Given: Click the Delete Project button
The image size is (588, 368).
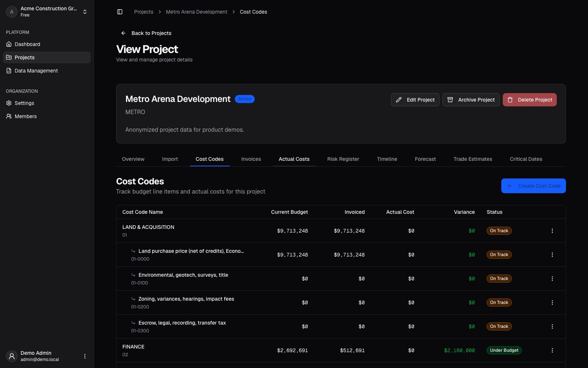Looking at the screenshot, I should pyautogui.click(x=530, y=100).
